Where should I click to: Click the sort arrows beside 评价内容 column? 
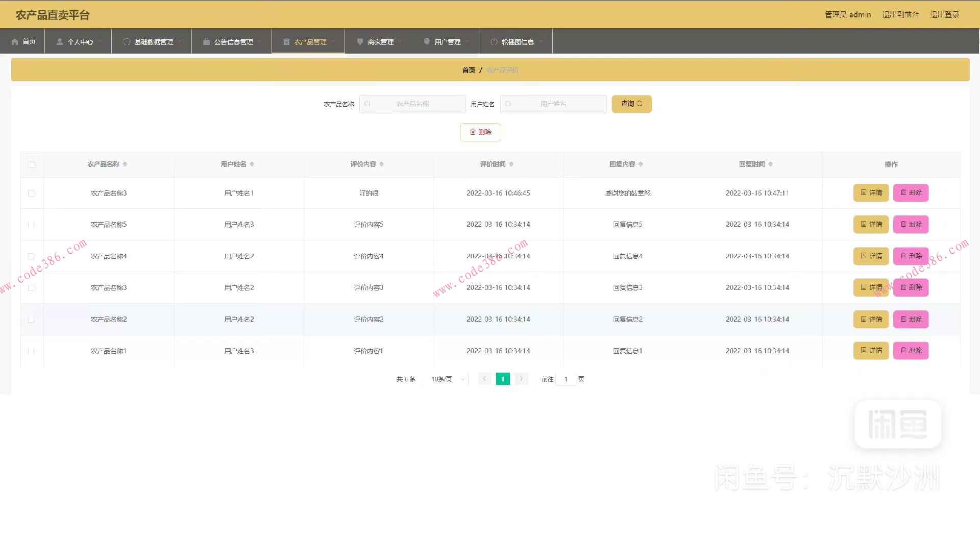381,164
